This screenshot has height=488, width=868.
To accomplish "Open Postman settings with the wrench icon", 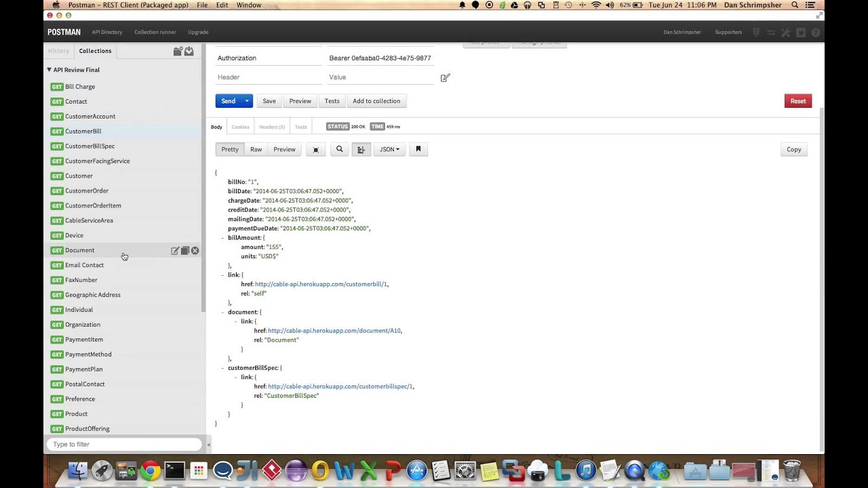I will coord(786,33).
